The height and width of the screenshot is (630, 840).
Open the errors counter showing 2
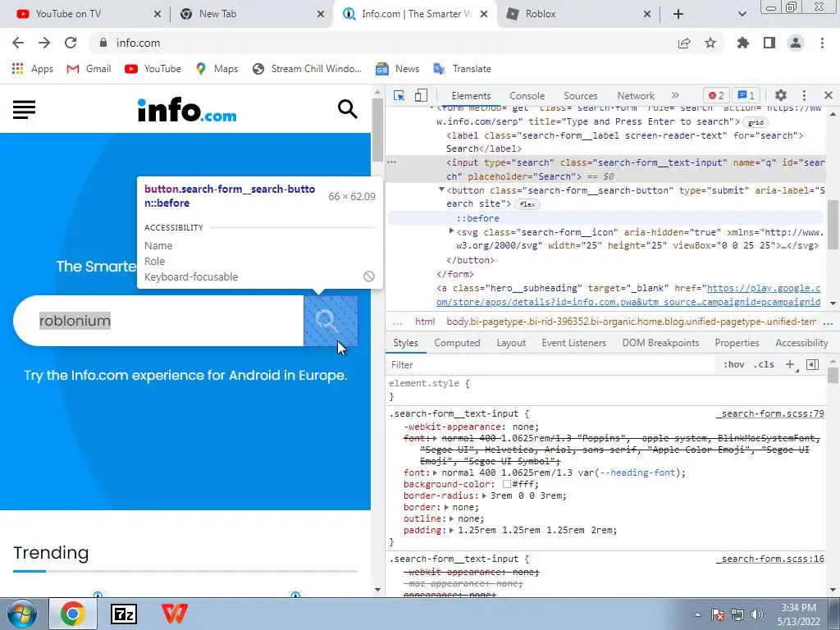tap(716, 95)
